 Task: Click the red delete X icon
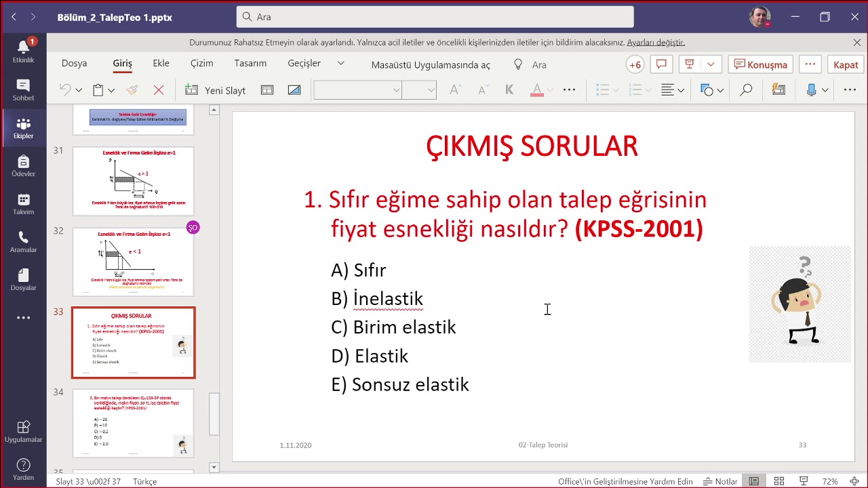coord(159,89)
